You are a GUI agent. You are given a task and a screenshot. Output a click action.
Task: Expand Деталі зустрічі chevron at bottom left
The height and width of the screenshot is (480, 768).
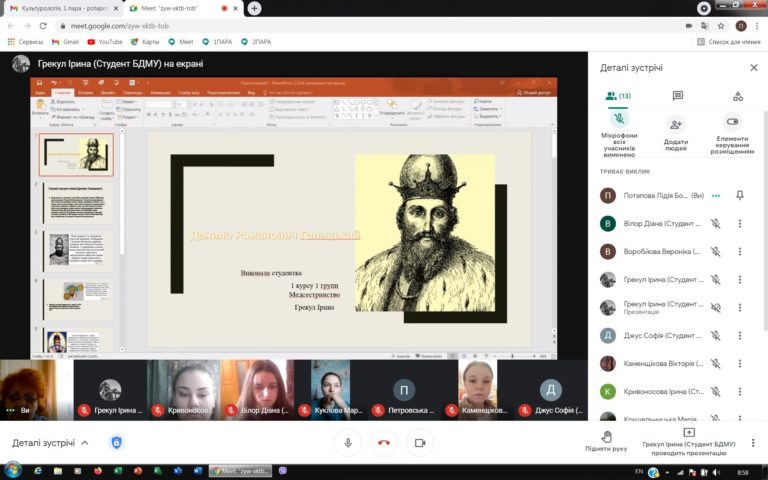pos(84,442)
